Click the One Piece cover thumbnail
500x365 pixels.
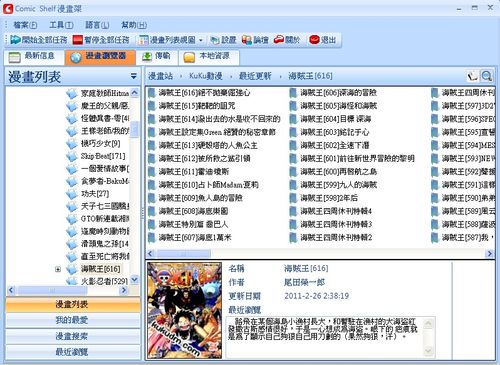(184, 310)
